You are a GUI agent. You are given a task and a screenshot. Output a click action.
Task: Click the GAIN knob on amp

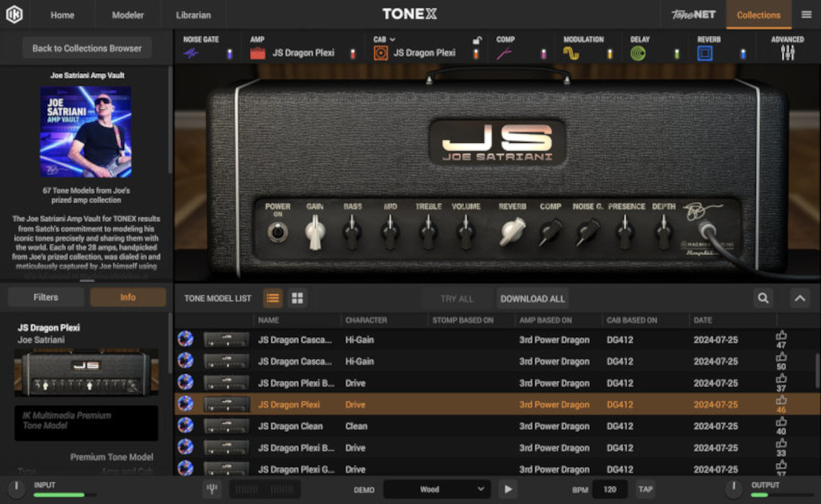[x=315, y=233]
